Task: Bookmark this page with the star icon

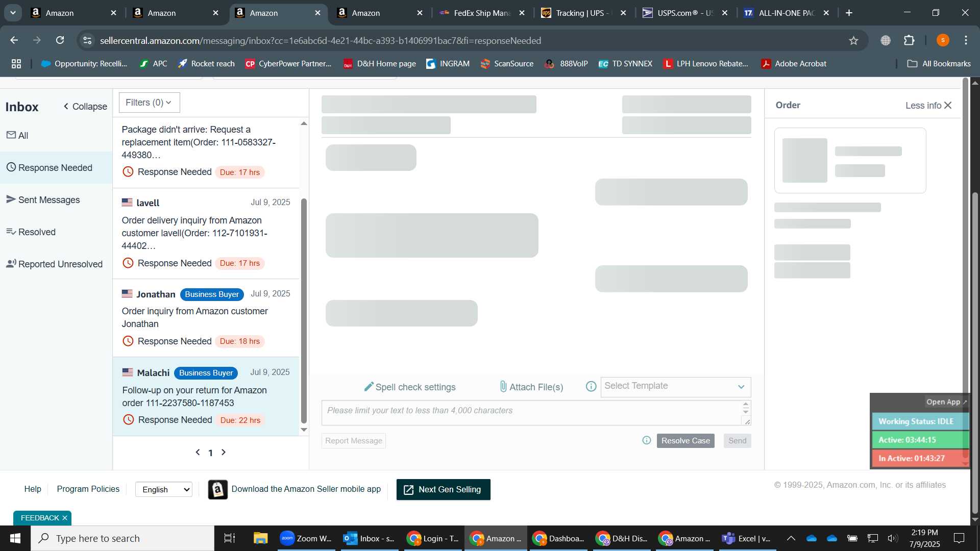Action: coord(853,40)
